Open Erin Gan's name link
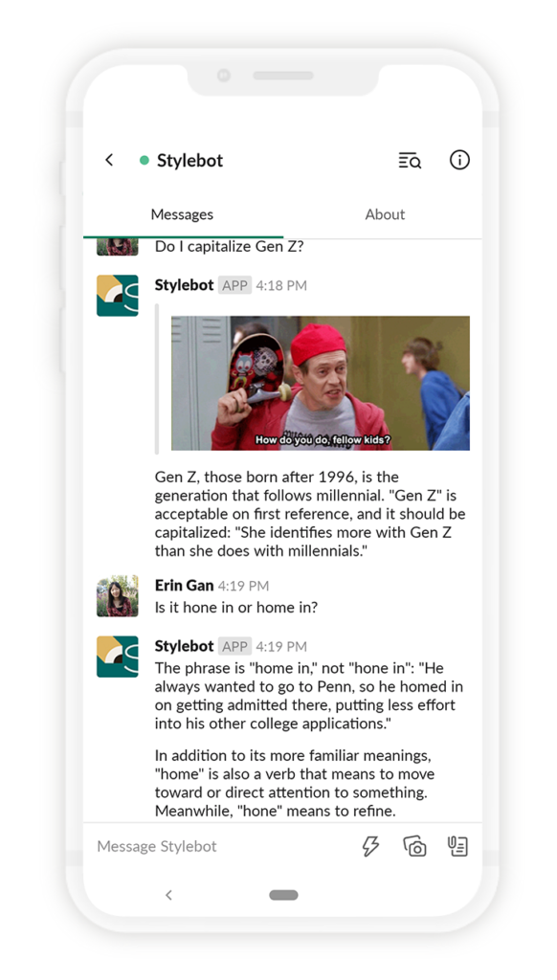 click(x=185, y=586)
